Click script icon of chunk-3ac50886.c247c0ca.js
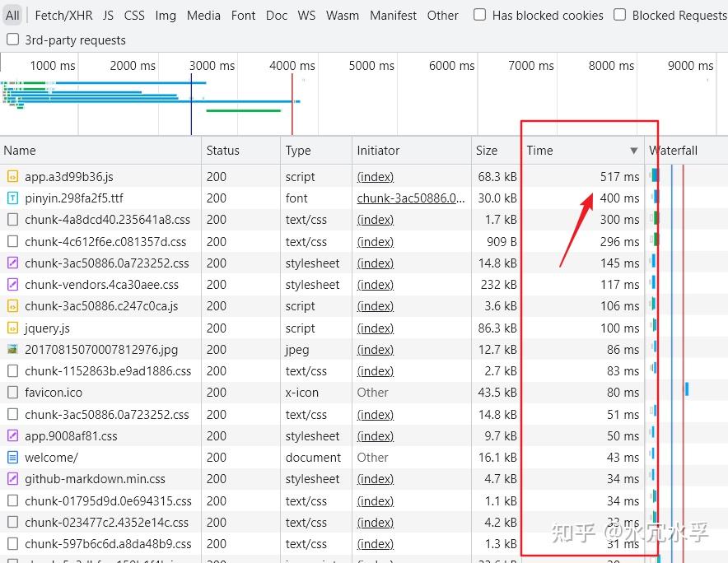 click(x=13, y=306)
